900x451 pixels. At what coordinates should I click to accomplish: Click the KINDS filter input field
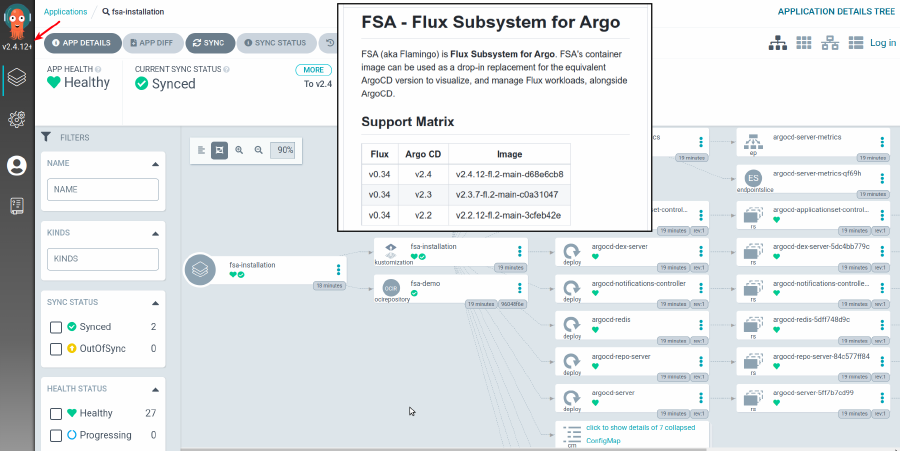pos(103,259)
